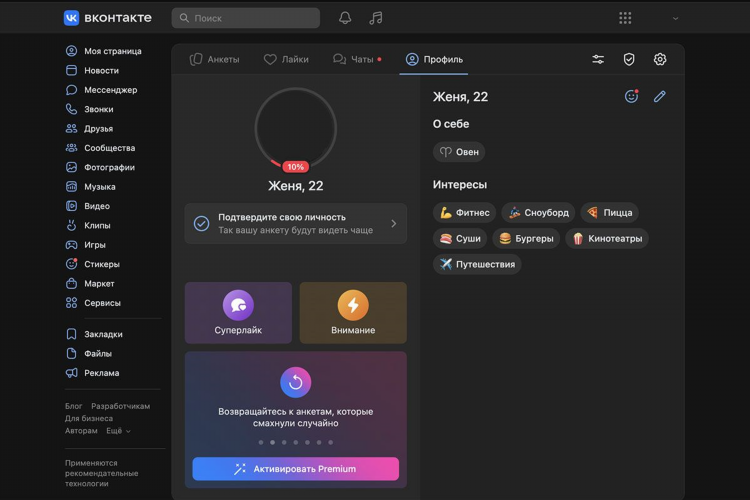
Task: Open Фотографии in sidebar
Action: tap(100, 167)
